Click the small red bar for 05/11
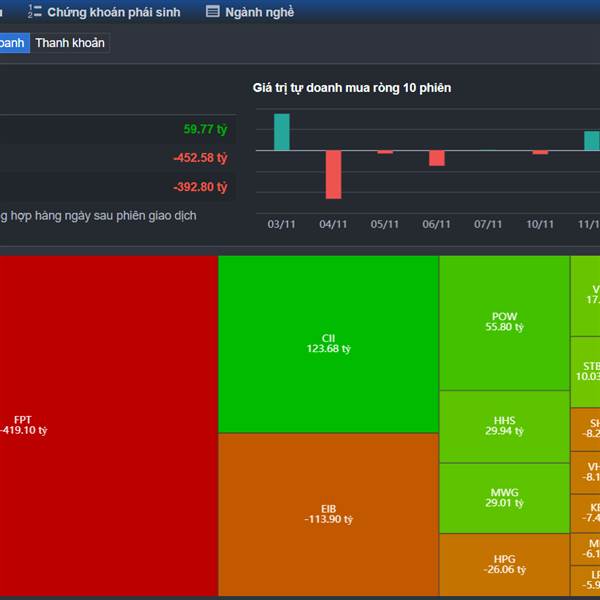600x600 pixels. [385, 152]
